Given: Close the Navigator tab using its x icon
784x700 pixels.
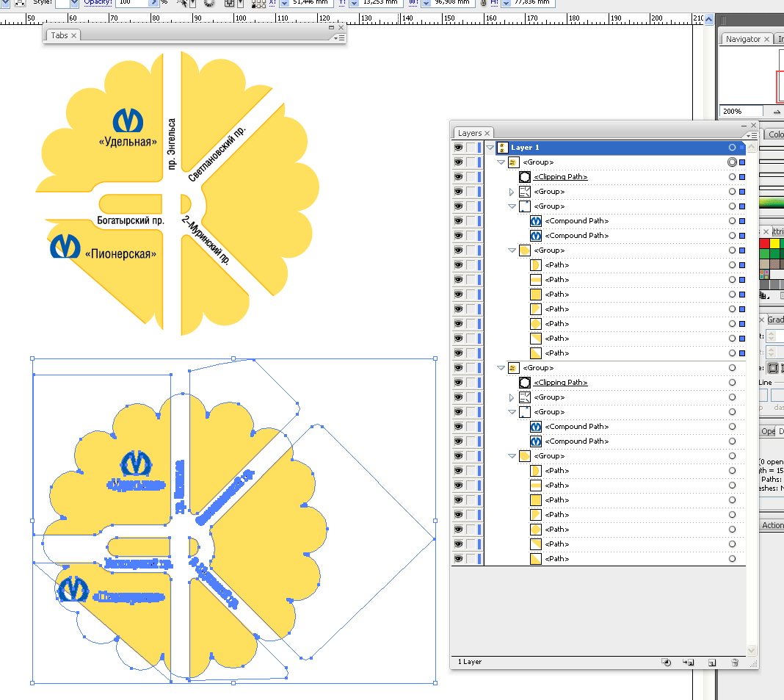Looking at the screenshot, I should [x=766, y=39].
